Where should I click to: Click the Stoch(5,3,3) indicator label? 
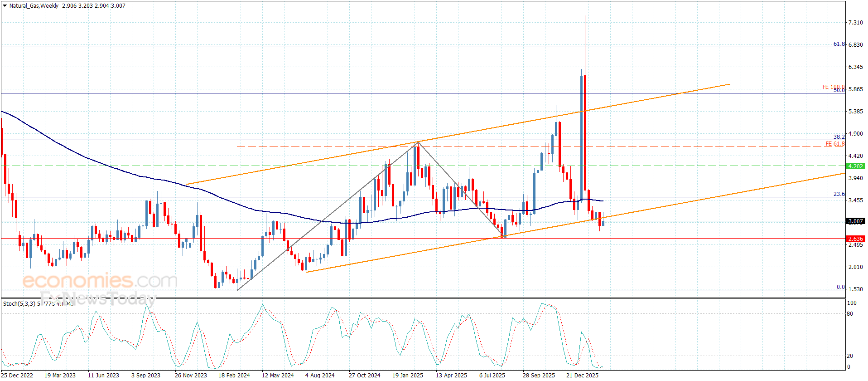pyautogui.click(x=19, y=303)
